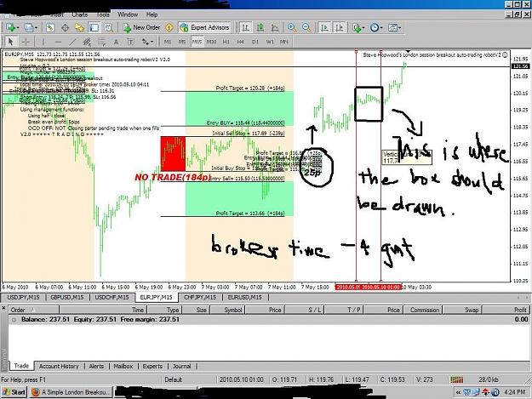Select the Text Label tool

[x=130, y=42]
